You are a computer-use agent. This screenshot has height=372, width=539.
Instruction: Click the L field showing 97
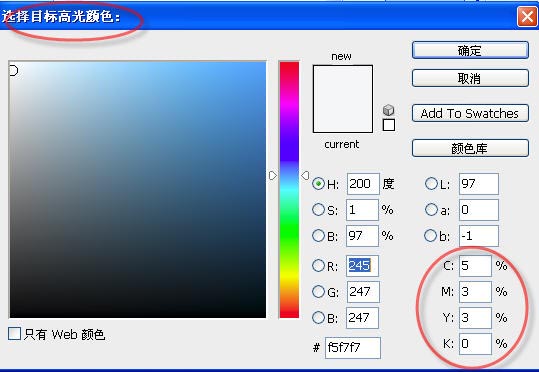(x=479, y=184)
